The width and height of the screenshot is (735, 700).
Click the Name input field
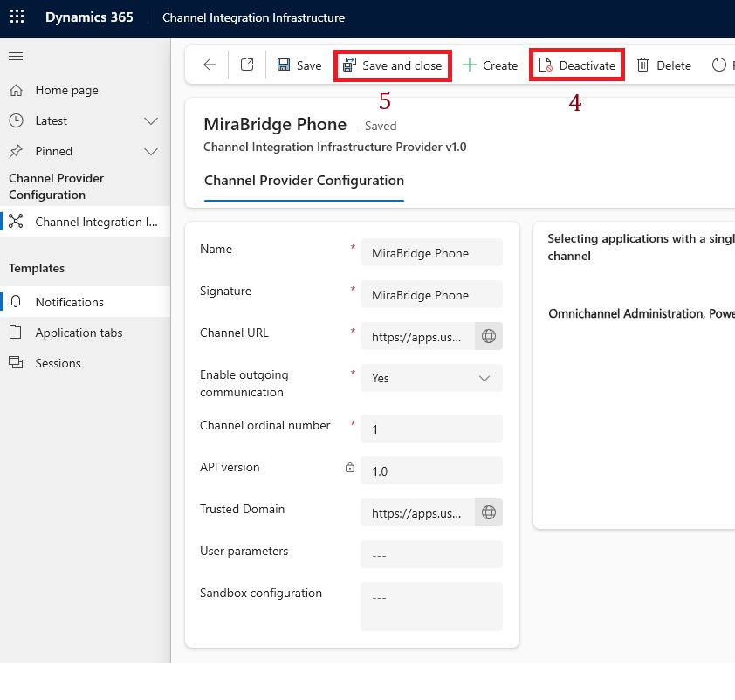coord(431,253)
